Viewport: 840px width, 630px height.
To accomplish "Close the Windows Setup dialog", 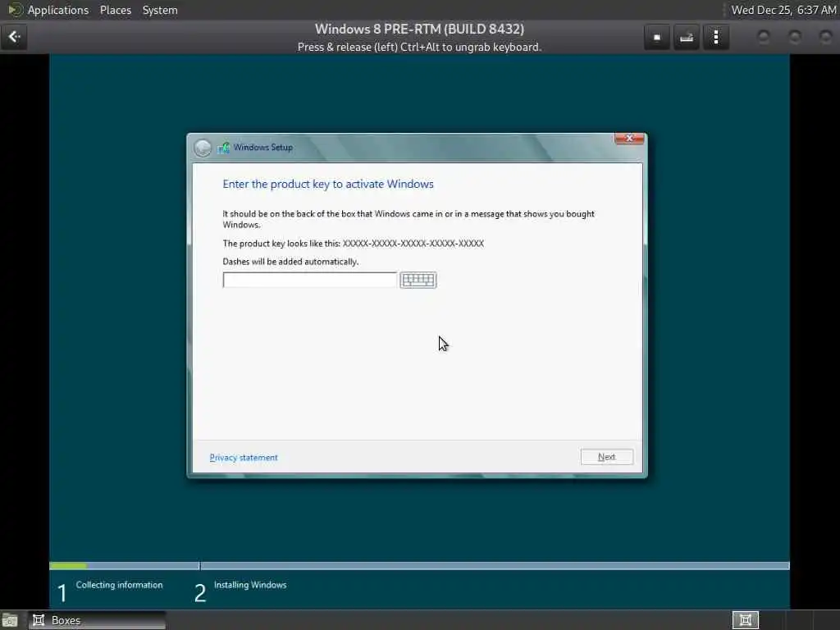I will [x=629, y=139].
